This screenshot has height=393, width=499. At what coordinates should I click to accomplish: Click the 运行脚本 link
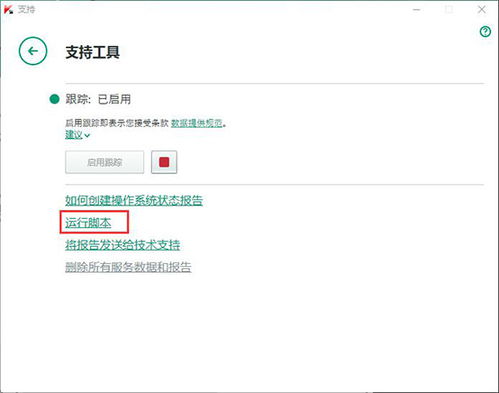coord(88,223)
